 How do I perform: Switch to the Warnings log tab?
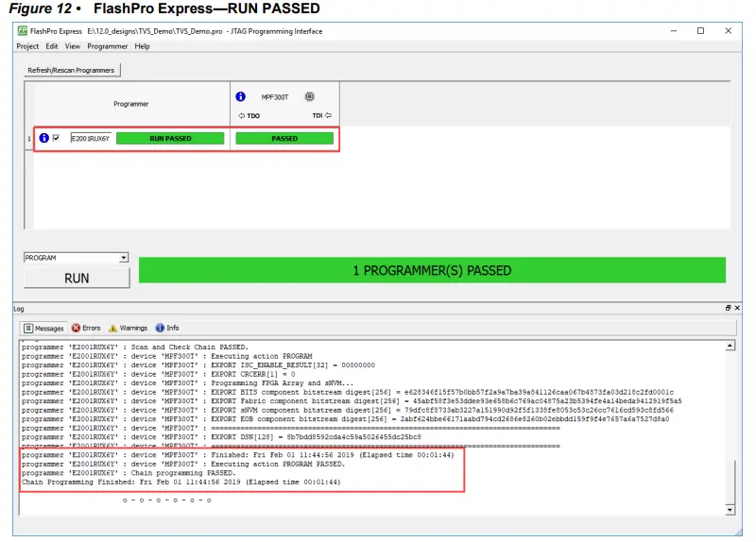(129, 328)
